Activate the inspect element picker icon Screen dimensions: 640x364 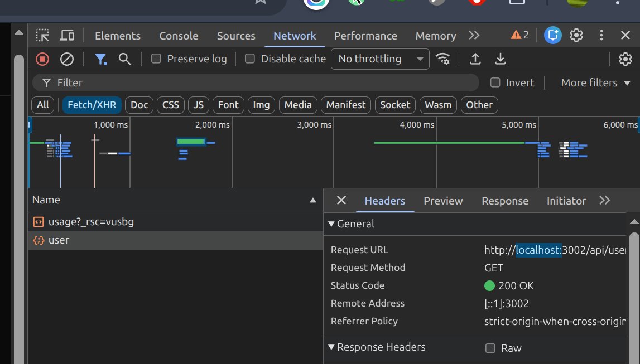point(42,36)
